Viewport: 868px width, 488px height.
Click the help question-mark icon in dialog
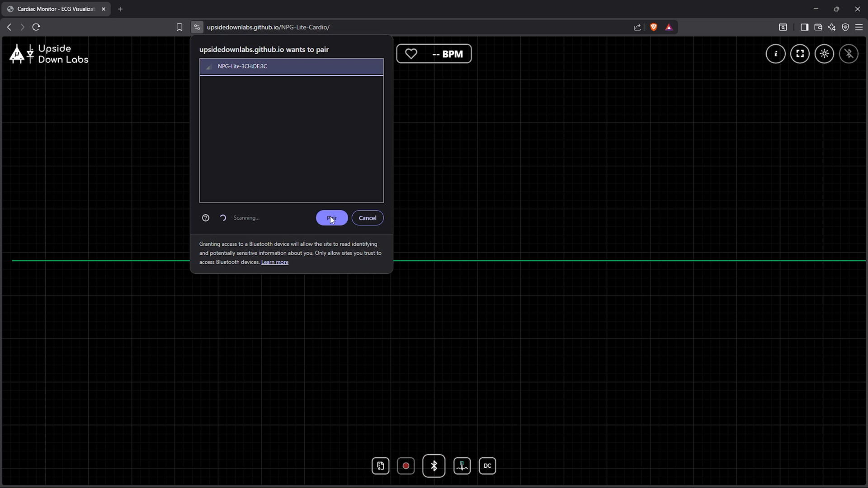(x=206, y=218)
